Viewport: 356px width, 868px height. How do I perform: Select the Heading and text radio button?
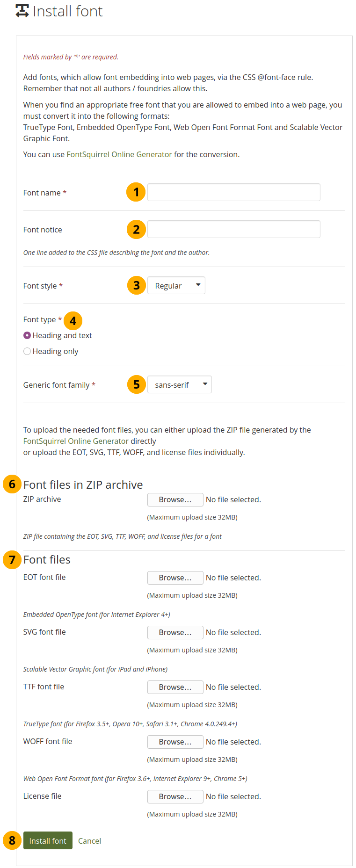click(x=27, y=335)
